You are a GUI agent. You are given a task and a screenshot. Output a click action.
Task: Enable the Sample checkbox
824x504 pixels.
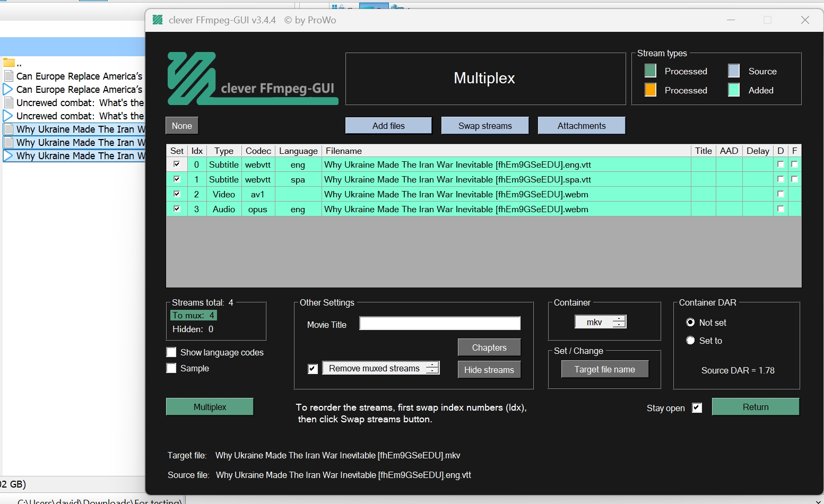pyautogui.click(x=171, y=368)
